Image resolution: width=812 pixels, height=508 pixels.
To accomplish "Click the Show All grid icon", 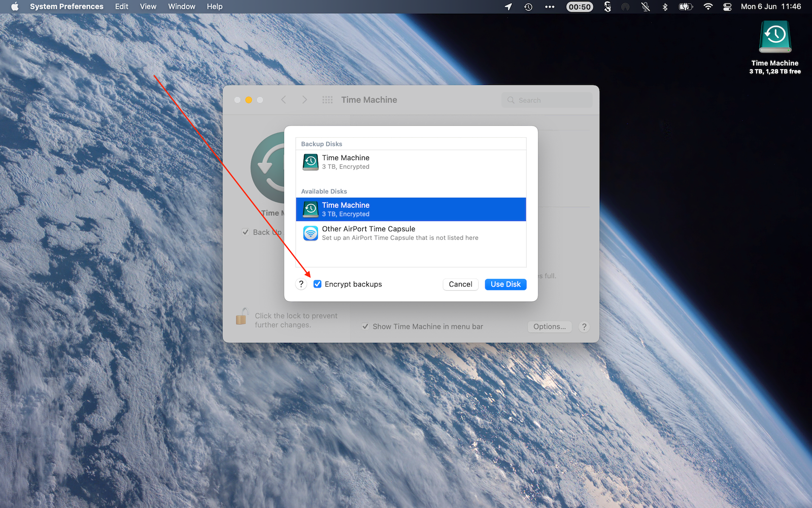I will coord(327,100).
